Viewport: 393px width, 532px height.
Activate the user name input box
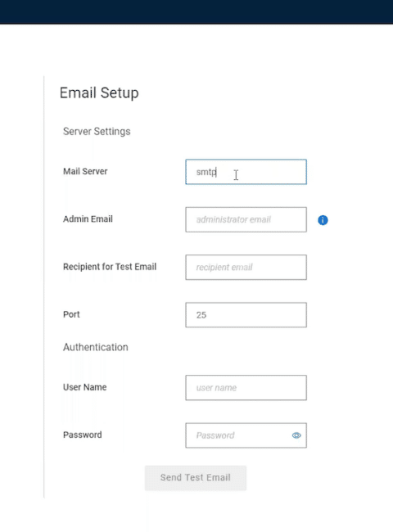click(x=246, y=387)
